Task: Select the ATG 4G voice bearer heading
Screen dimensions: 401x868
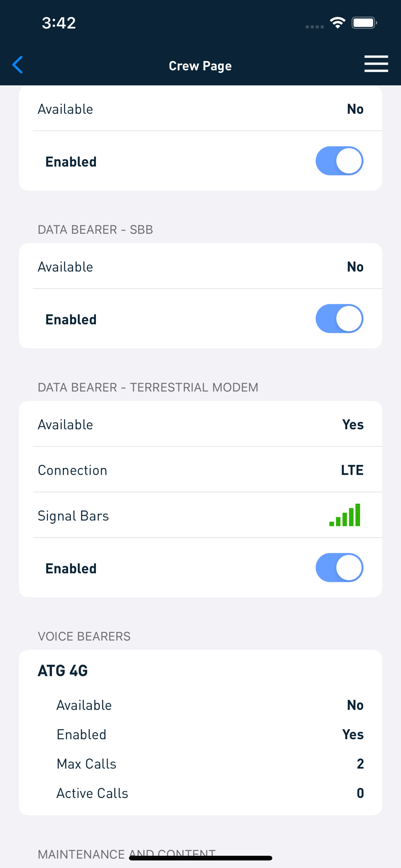Action: [63, 671]
